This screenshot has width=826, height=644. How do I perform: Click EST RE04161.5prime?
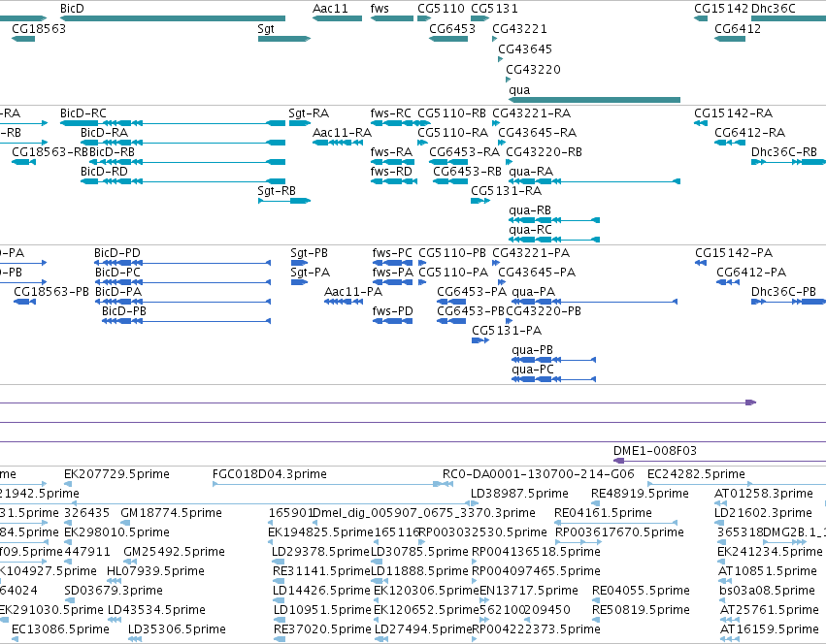[x=615, y=523]
